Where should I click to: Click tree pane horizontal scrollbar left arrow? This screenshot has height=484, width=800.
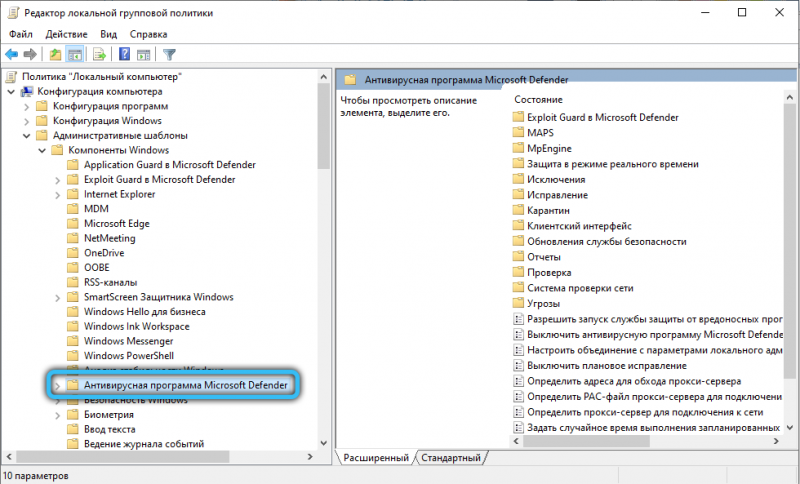pyautogui.click(x=8, y=456)
